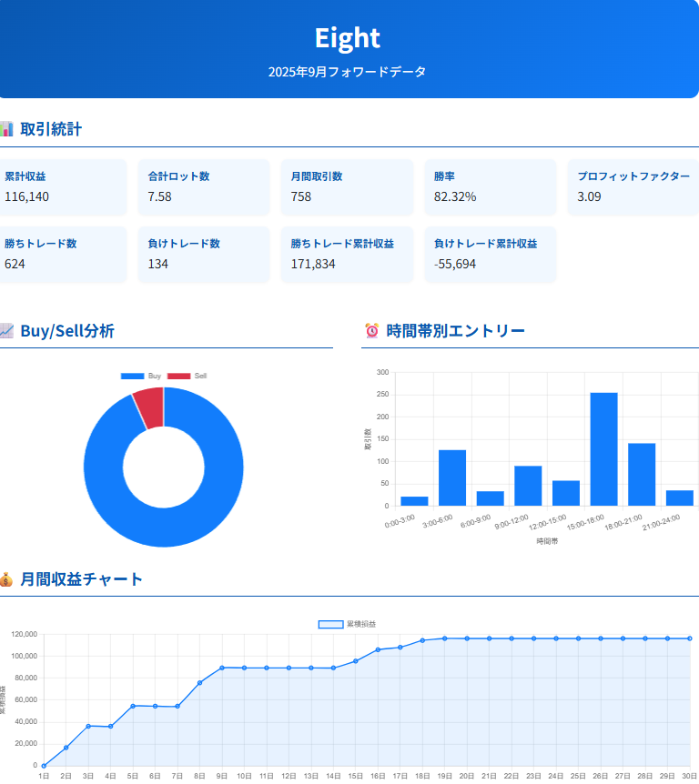Select the 3:00-6:00 bar in entry chart
Image resolution: width=699 pixels, height=784 pixels.
point(452,477)
